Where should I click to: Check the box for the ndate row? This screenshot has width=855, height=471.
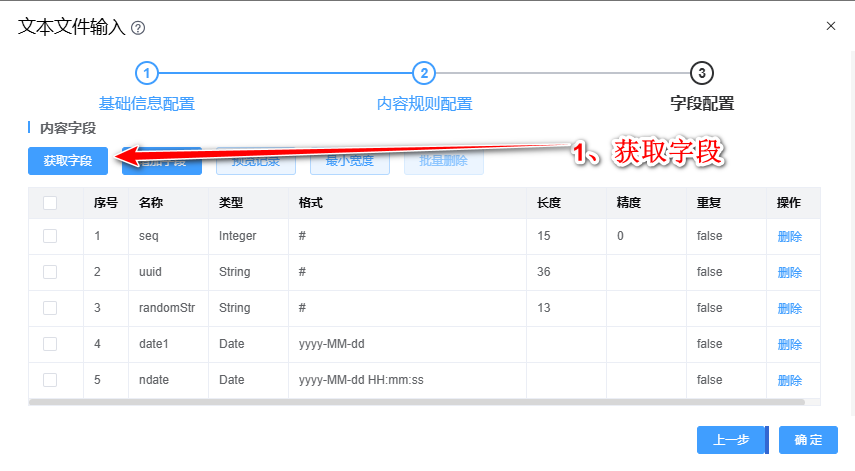pos(50,380)
